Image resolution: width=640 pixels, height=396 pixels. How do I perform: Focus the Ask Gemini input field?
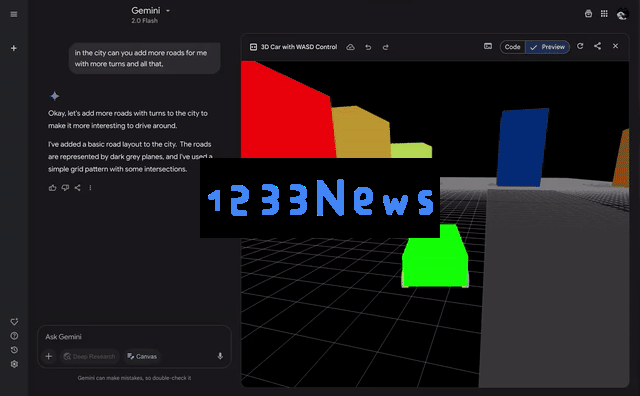tap(134, 337)
